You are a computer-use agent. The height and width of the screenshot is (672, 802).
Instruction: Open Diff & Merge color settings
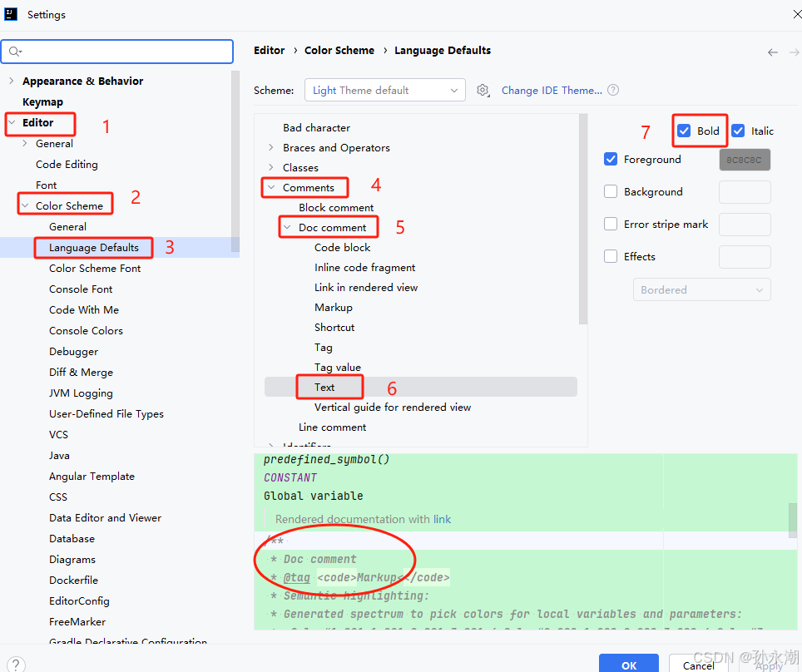coord(81,373)
